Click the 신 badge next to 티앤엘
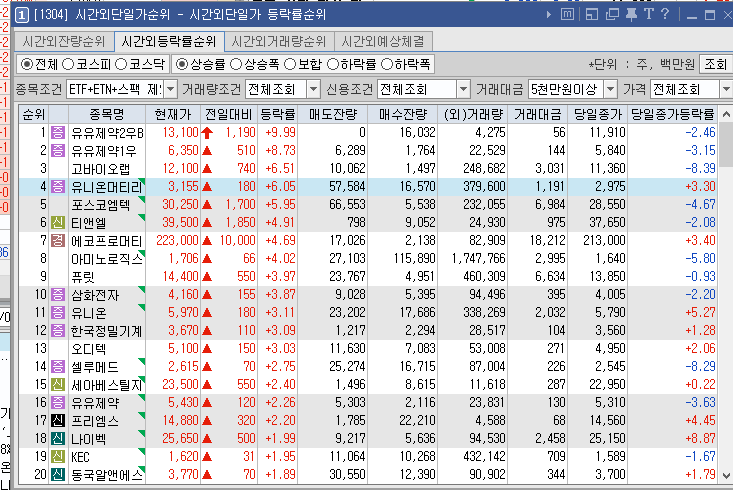733x490 pixels. click(x=58, y=223)
